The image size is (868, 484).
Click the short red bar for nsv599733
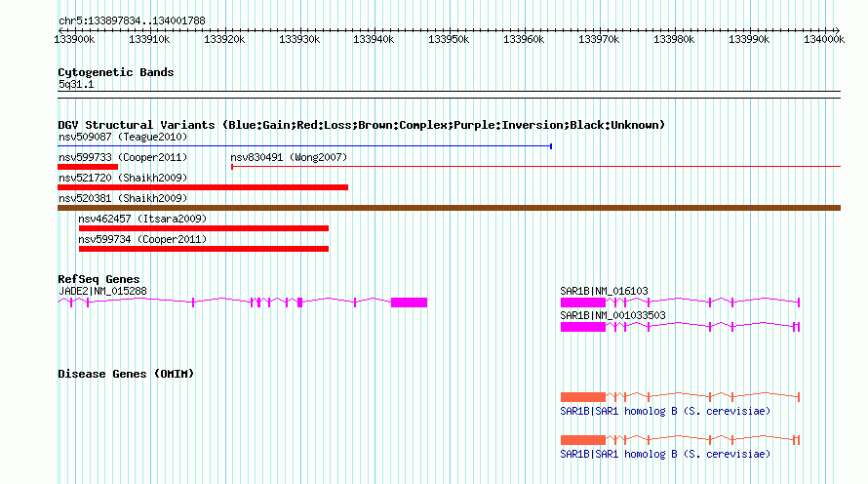[88, 167]
